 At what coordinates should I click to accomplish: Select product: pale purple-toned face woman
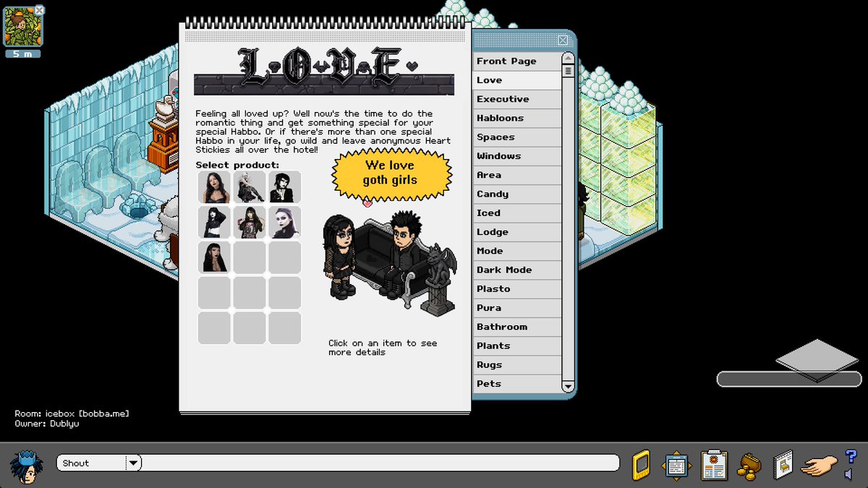coord(285,223)
